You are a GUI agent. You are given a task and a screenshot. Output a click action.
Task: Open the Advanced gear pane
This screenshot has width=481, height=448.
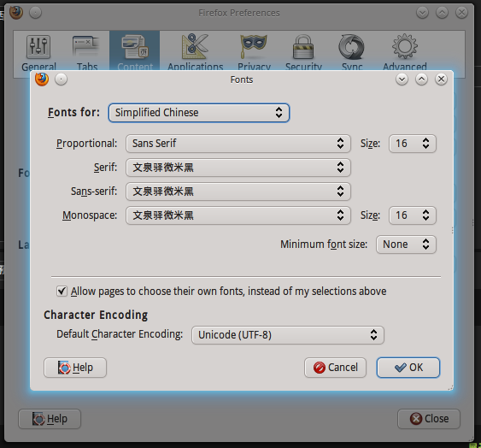[405, 52]
